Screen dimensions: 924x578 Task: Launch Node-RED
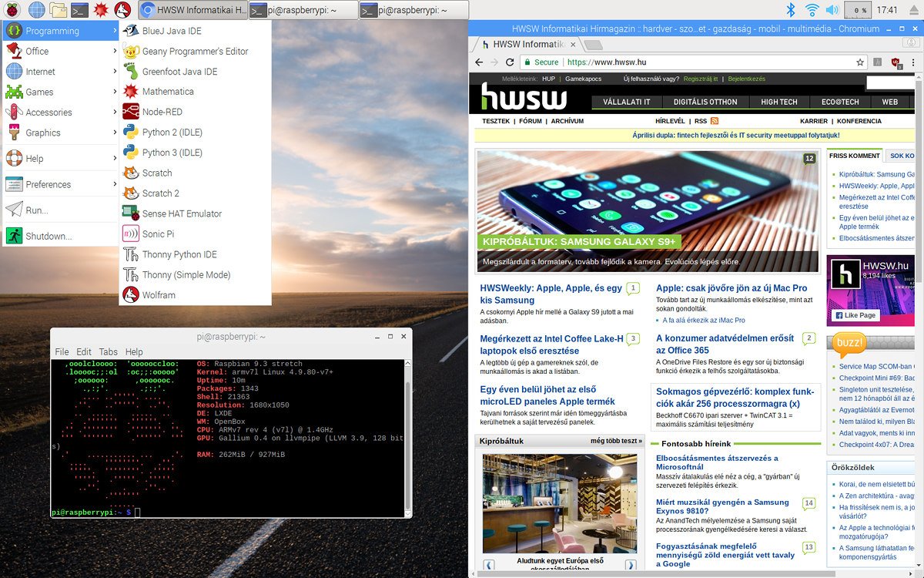point(195,112)
